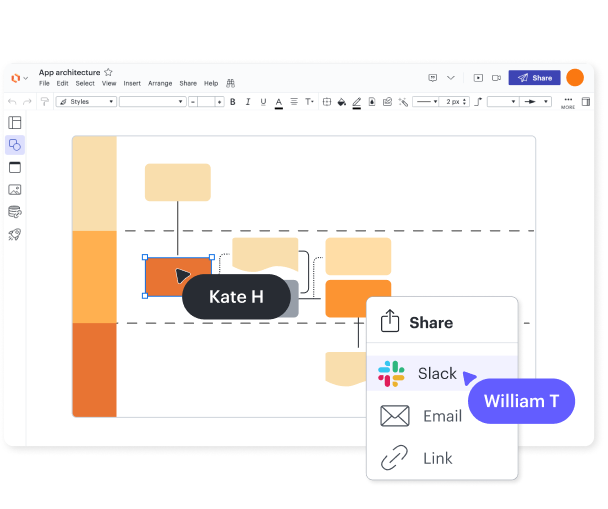Select Link option in Share popup

[436, 458]
